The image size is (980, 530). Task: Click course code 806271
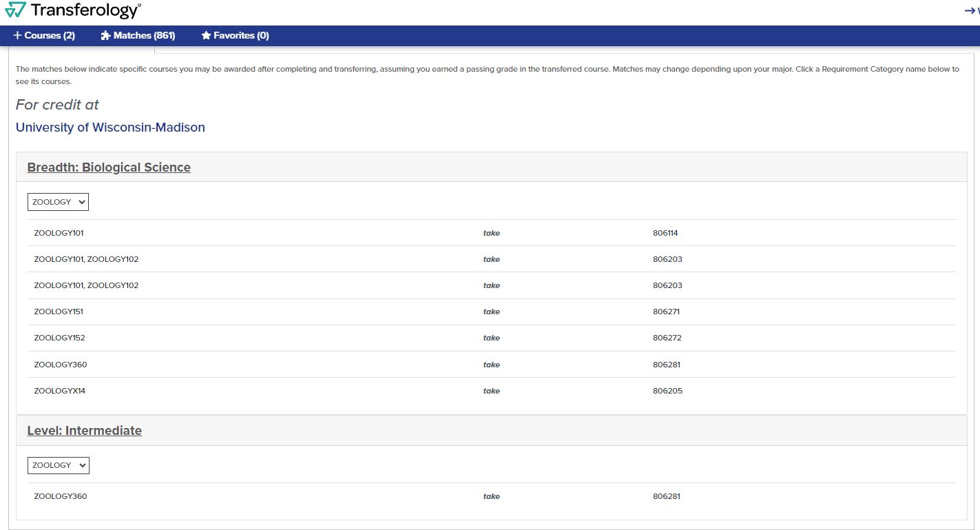coord(666,312)
